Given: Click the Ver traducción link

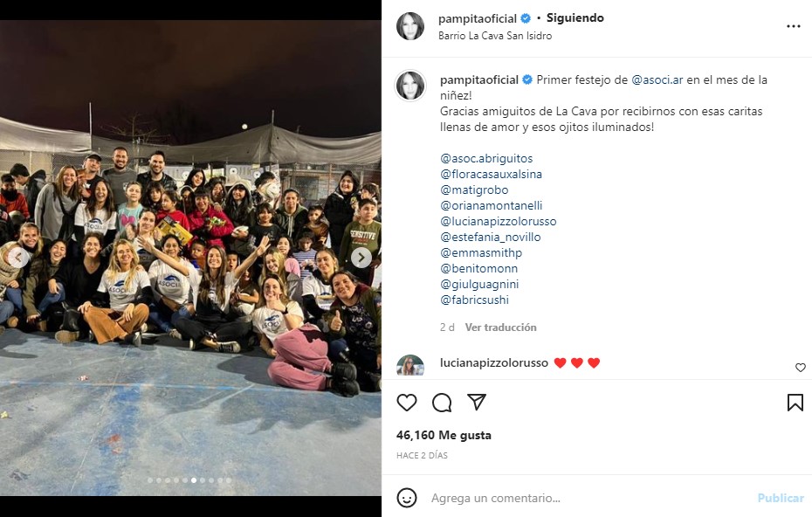Looking at the screenshot, I should pyautogui.click(x=500, y=327).
